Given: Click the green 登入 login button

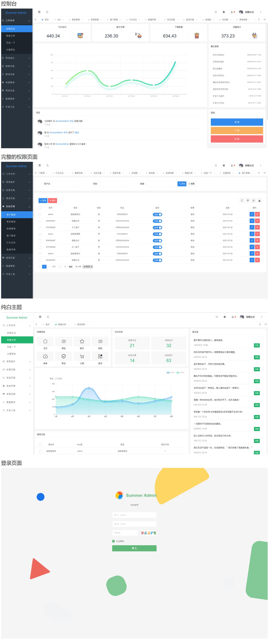Looking at the screenshot, I should click(x=134, y=548).
